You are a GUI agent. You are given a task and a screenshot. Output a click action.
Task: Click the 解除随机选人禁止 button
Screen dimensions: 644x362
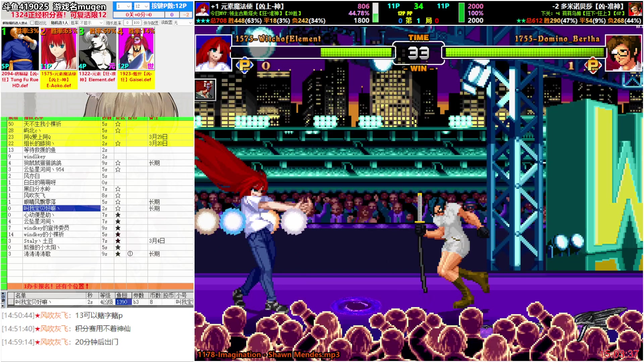click(15, 23)
